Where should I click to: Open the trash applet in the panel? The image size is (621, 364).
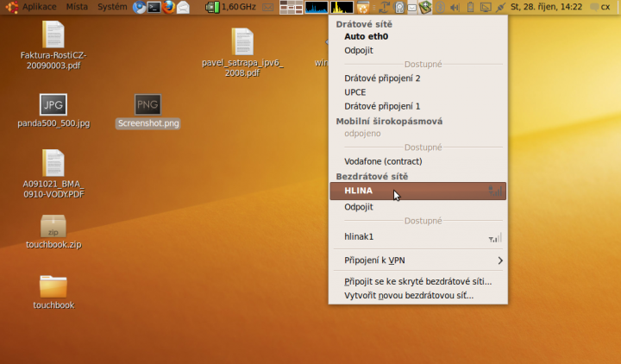(363, 7)
